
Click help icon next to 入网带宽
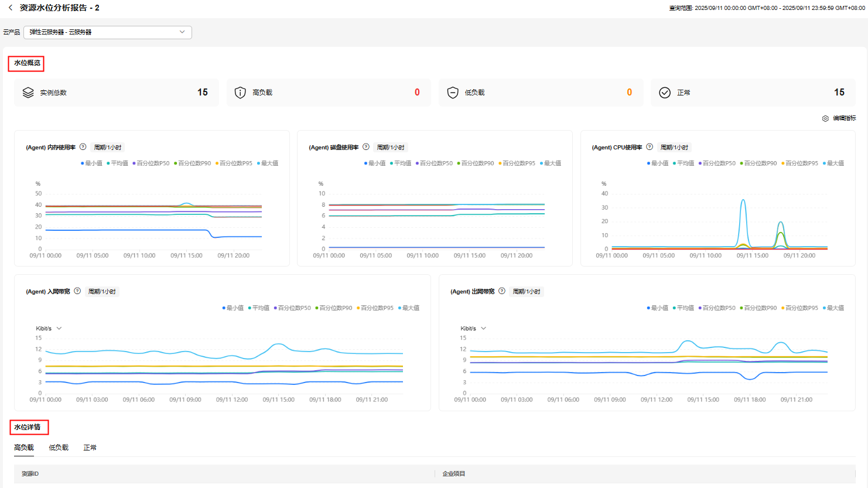77,291
